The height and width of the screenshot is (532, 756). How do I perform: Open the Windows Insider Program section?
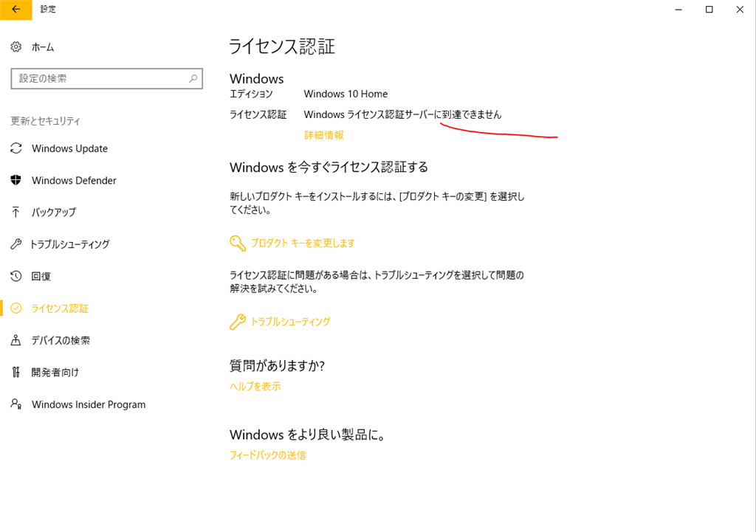pos(89,404)
